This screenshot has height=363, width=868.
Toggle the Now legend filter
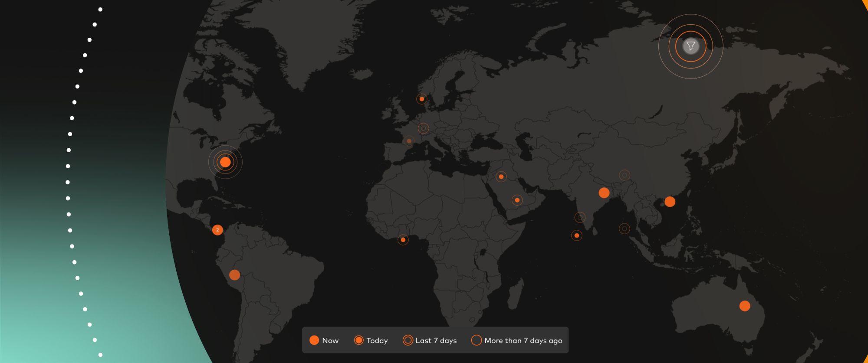point(324,340)
